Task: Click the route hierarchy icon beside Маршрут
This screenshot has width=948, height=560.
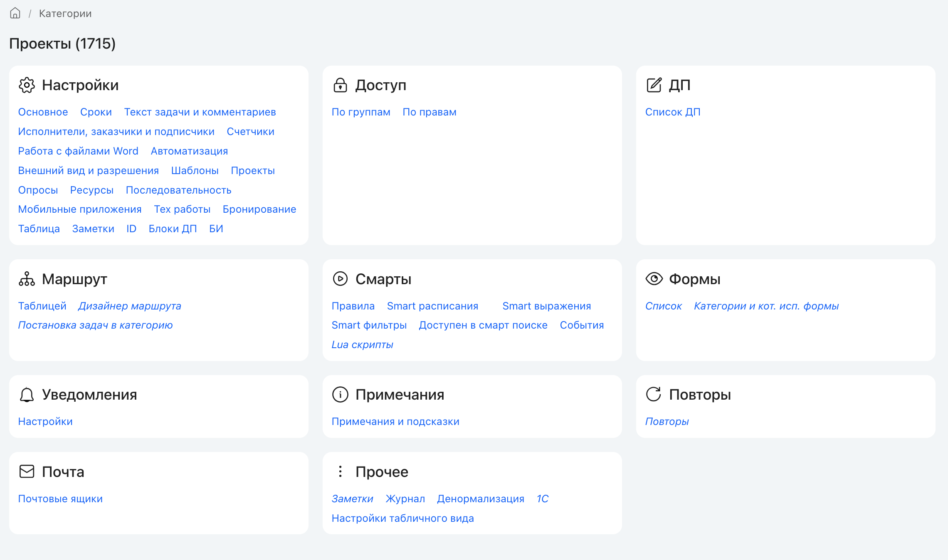Action: click(x=27, y=279)
